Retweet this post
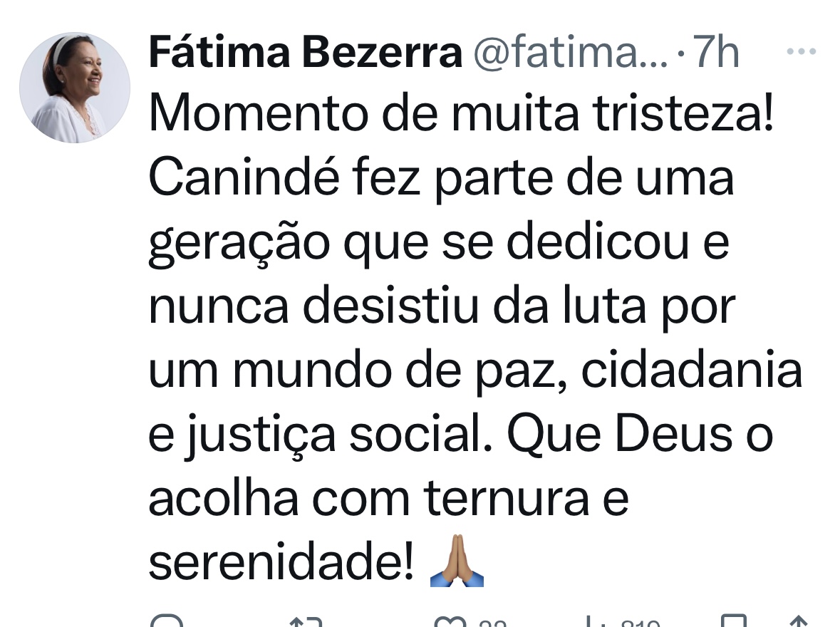Viewport: 840px width, 627px height. click(x=307, y=621)
